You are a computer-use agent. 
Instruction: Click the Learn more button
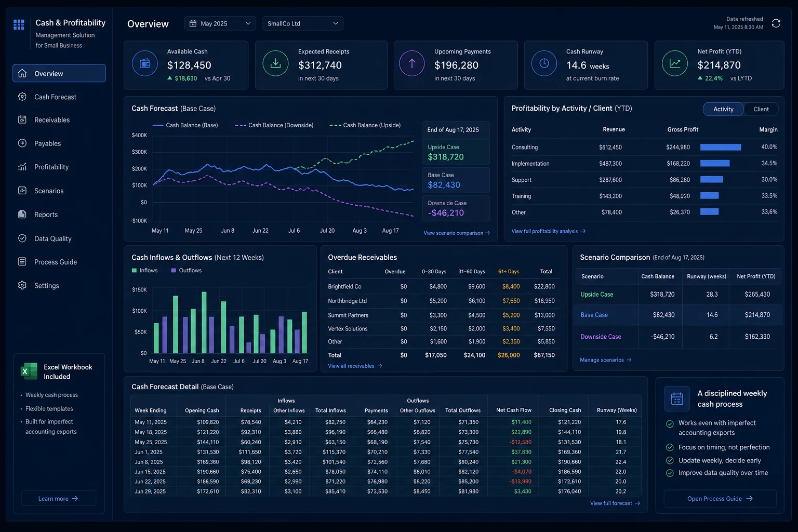(x=59, y=498)
